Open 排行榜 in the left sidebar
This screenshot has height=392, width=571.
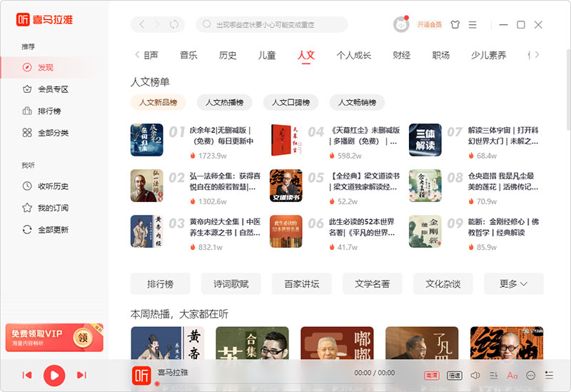(x=49, y=111)
